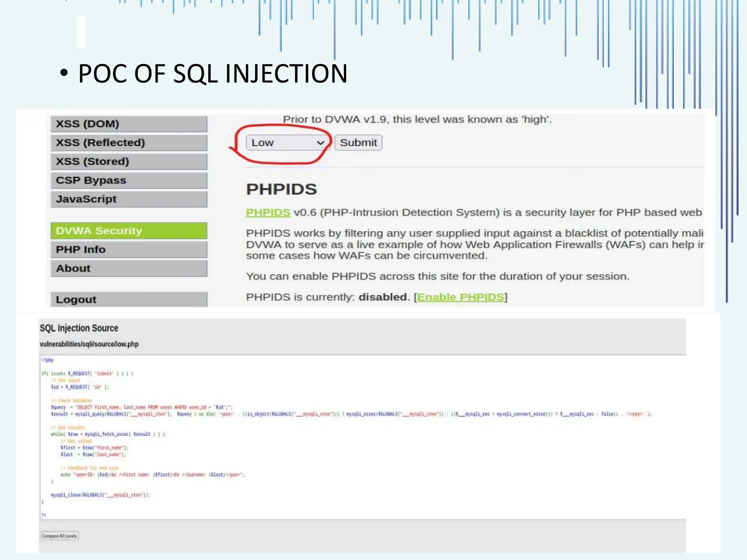Click the SQL Injection Source heading
This screenshot has height=560, width=747.
[79, 328]
